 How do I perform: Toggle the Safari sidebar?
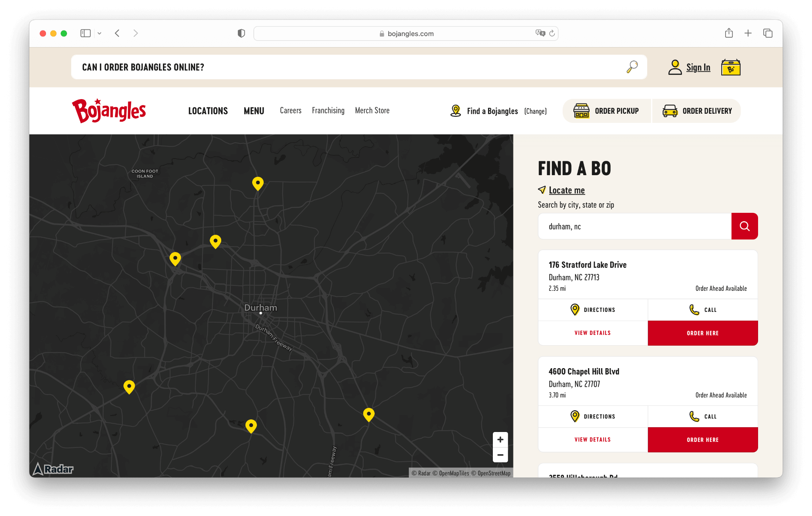point(86,33)
